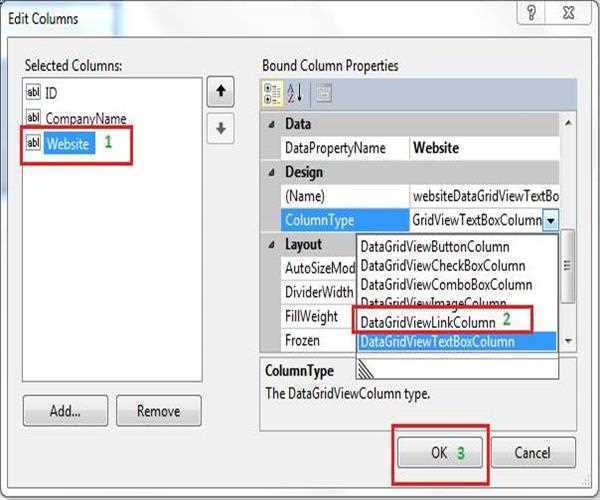Choose DataGridViewButtonColumn from the list
Screen dimensions: 600x500
coord(435,247)
